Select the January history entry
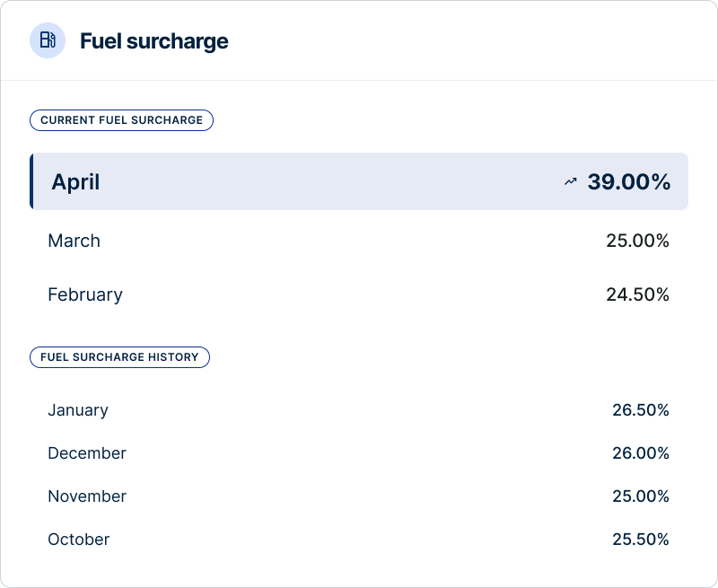This screenshot has width=718, height=588. pos(78,410)
